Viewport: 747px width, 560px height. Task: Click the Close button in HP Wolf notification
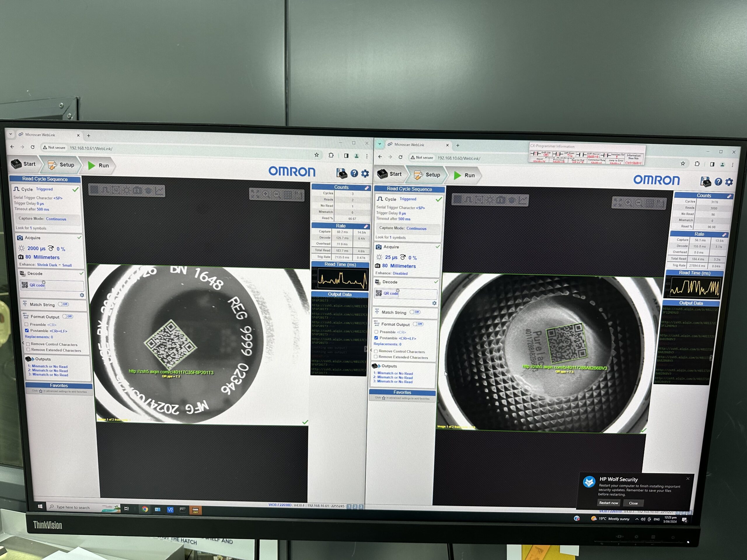tap(633, 503)
